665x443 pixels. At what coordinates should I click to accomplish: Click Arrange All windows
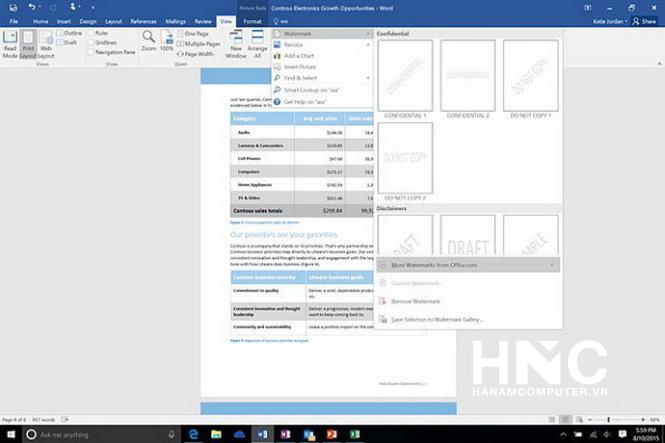pos(257,44)
